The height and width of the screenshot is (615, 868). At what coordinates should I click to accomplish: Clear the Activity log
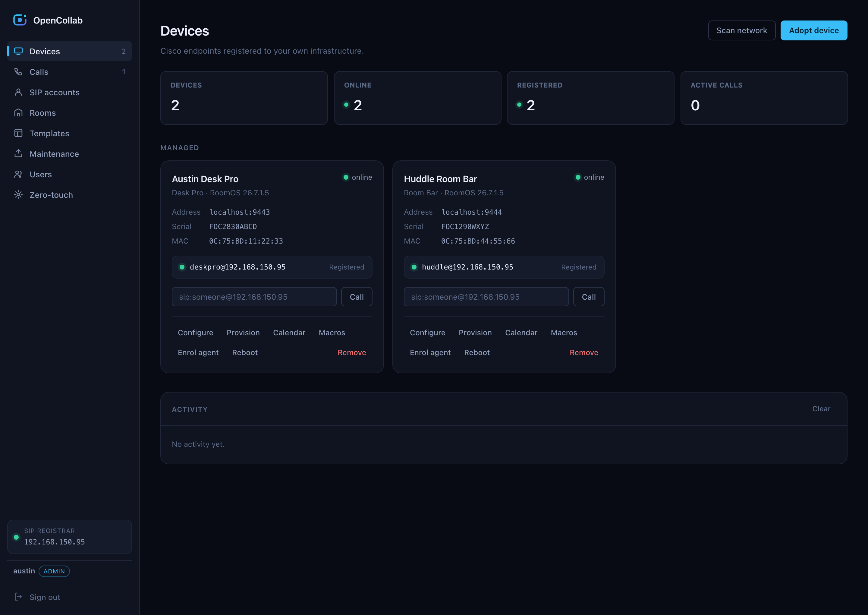[821, 408]
